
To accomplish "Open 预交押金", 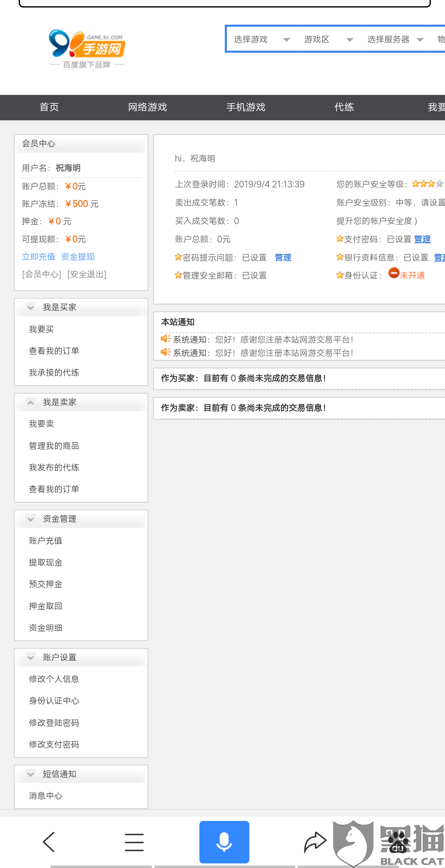I will point(46,584).
